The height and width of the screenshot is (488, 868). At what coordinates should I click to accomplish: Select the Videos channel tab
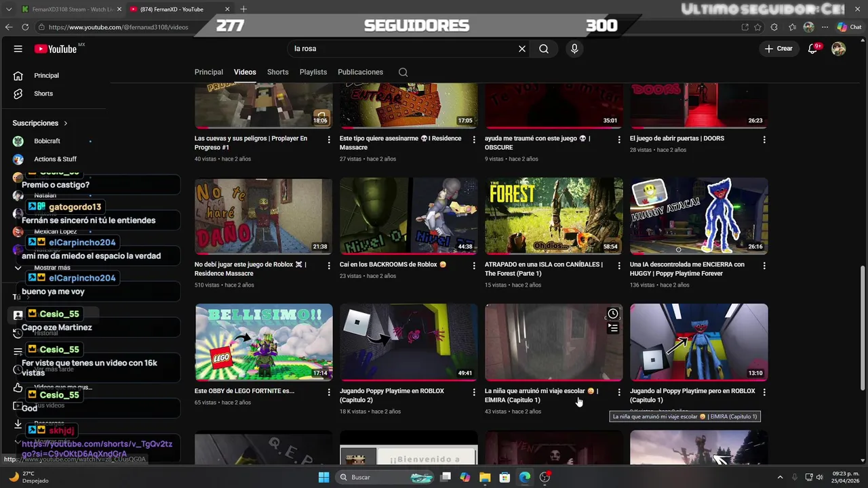(245, 72)
